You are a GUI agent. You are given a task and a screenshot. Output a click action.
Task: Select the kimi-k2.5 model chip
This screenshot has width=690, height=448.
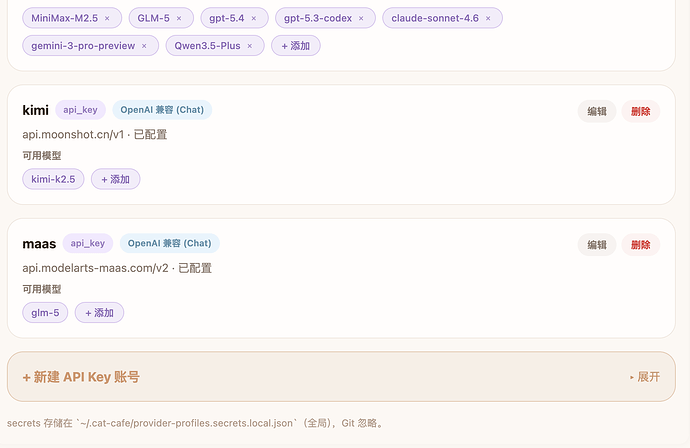(x=53, y=179)
